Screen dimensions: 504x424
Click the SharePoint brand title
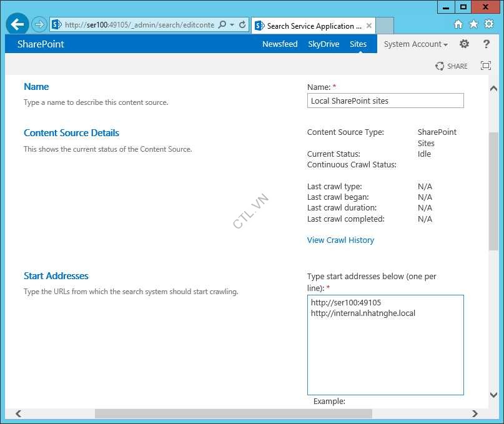point(41,44)
